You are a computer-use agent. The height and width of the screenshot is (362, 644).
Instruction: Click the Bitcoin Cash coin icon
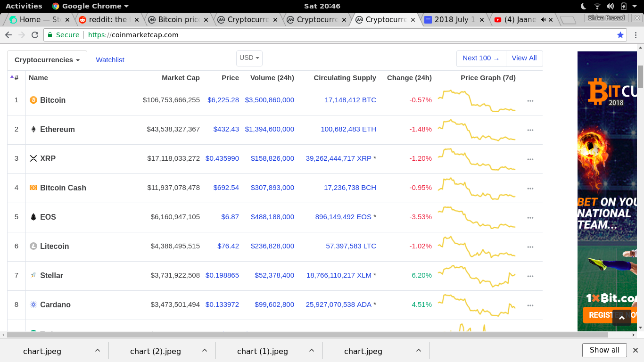pos(33,188)
